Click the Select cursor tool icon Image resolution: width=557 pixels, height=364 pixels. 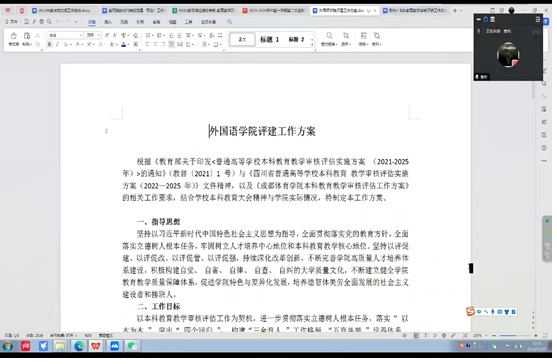[x=346, y=38]
